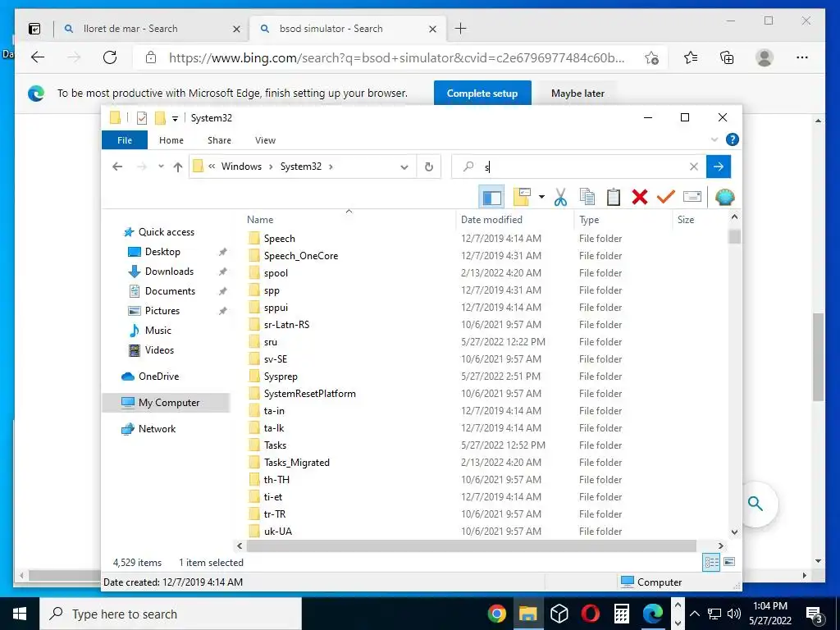The height and width of the screenshot is (630, 840).
Task: Sort by the Name column header
Action: [260, 220]
